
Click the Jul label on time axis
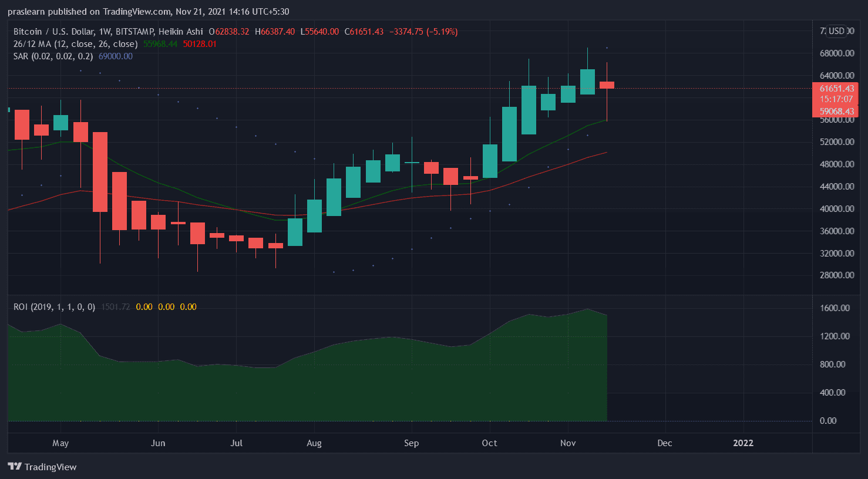236,443
